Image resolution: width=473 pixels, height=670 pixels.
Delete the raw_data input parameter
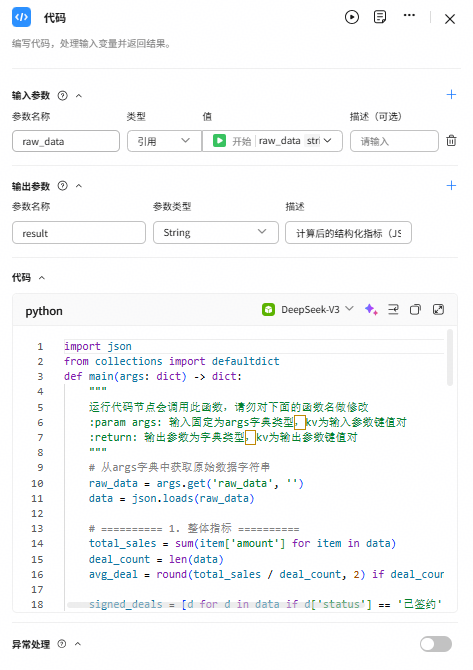(x=451, y=141)
